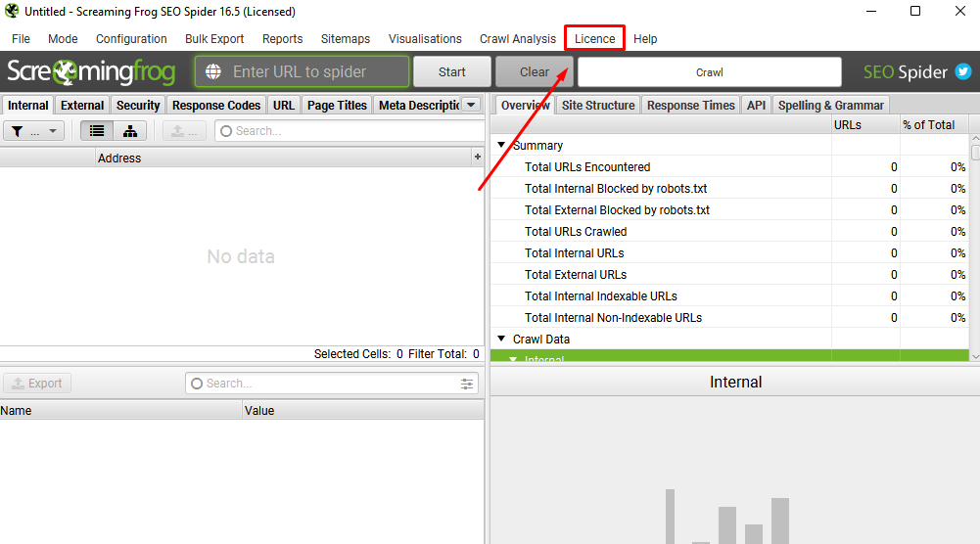The height and width of the screenshot is (544, 980).
Task: Switch to the Overview tab
Action: tap(525, 105)
